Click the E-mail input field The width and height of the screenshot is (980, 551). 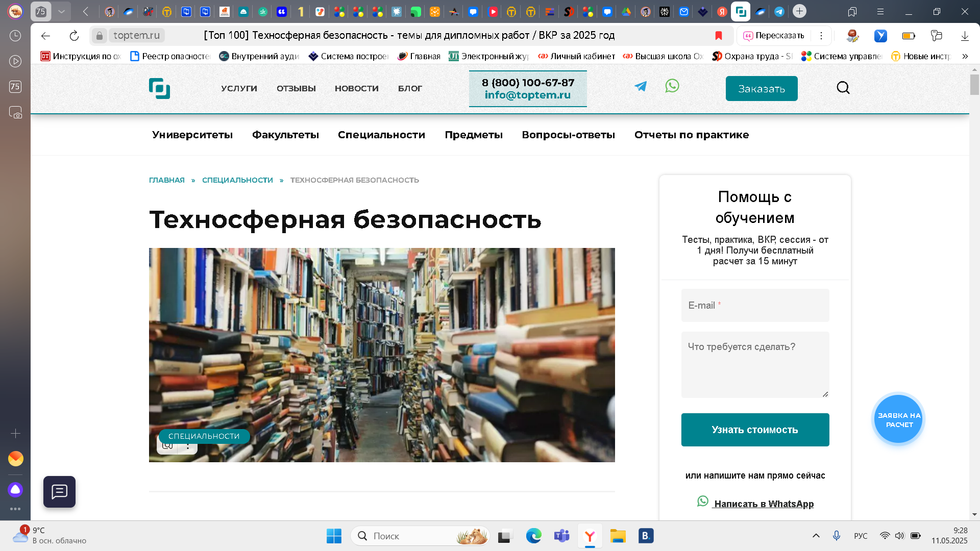(x=755, y=305)
